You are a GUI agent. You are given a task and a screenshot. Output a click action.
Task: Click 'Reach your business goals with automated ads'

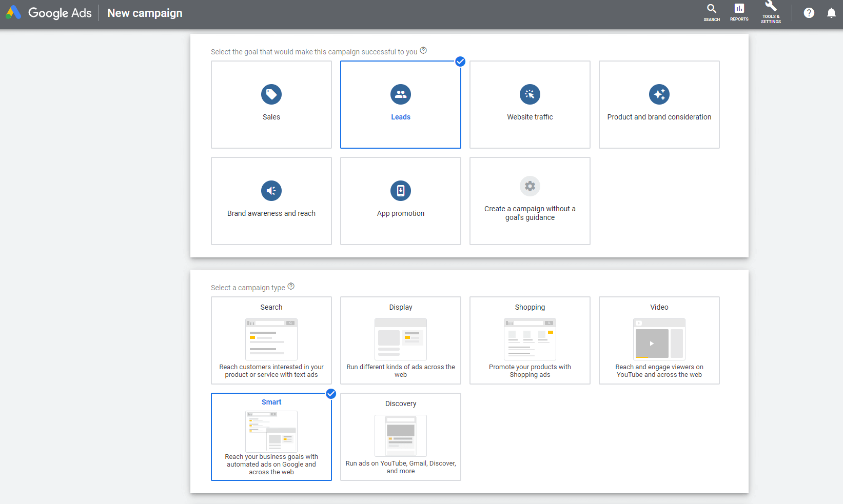pos(271,464)
